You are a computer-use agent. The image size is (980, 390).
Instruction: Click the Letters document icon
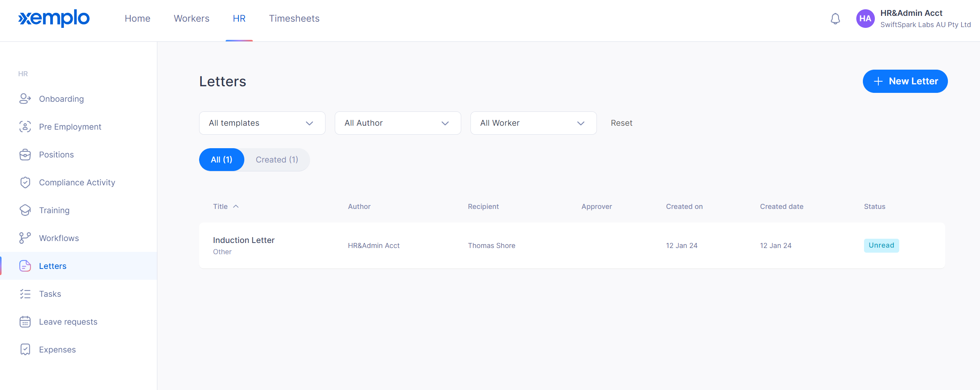[25, 266]
